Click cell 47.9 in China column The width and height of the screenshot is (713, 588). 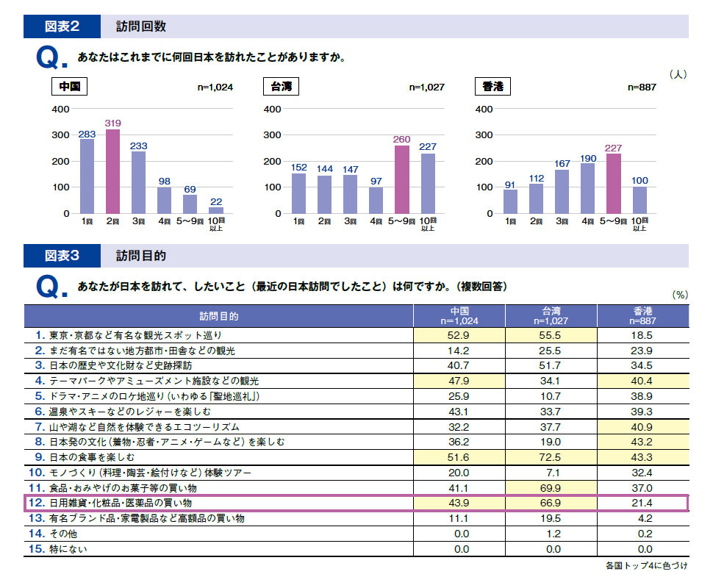[459, 381]
